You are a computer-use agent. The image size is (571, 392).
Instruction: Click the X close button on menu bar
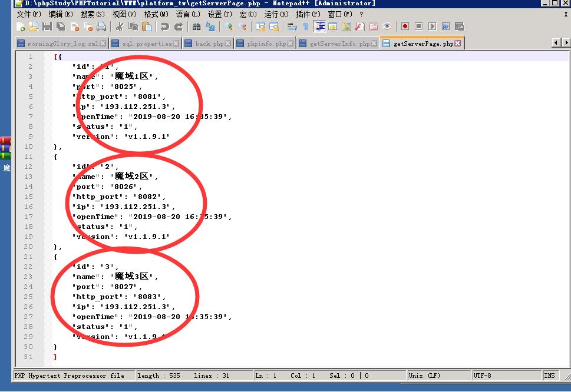pos(566,14)
